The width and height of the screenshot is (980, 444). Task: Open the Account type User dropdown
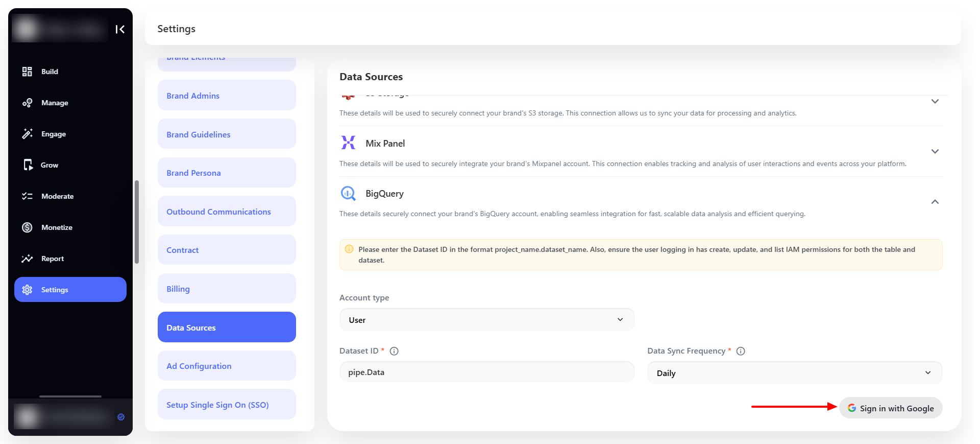click(487, 320)
